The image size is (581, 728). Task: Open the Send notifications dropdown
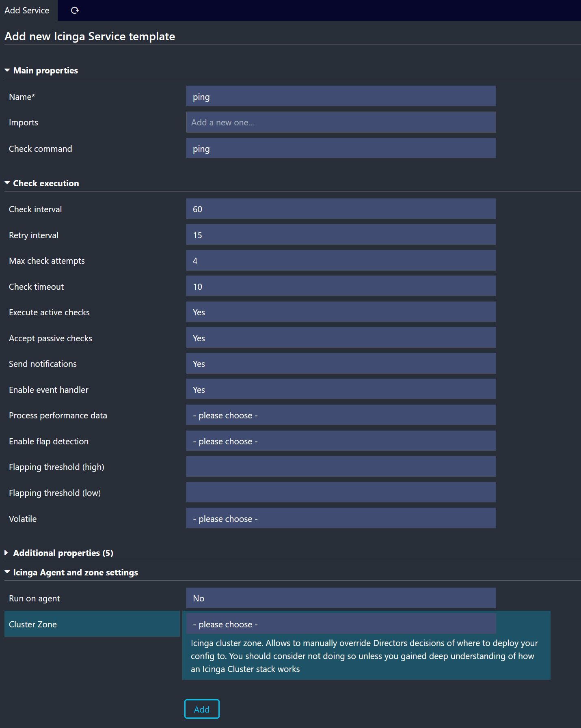click(x=341, y=364)
